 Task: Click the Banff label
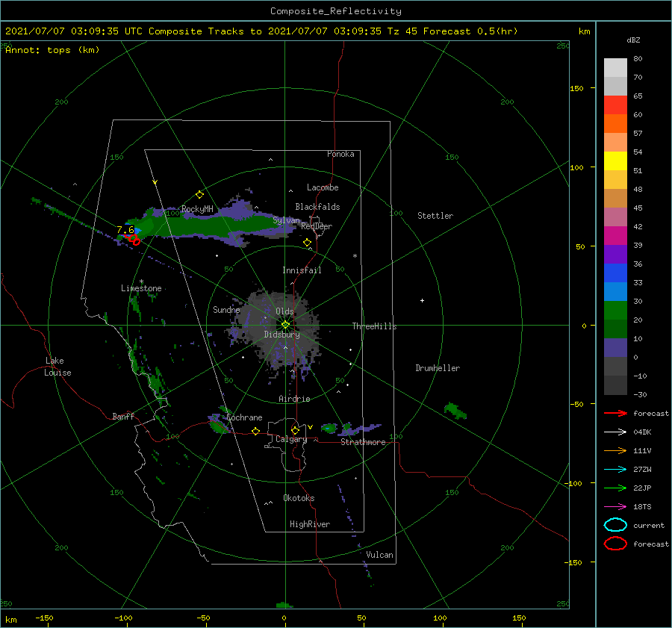pos(123,416)
